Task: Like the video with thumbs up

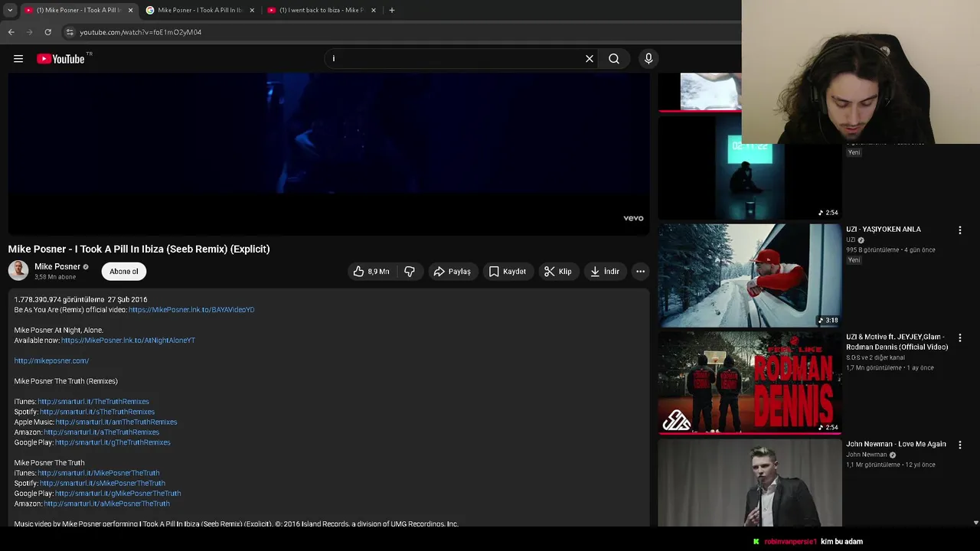Action: coord(371,272)
